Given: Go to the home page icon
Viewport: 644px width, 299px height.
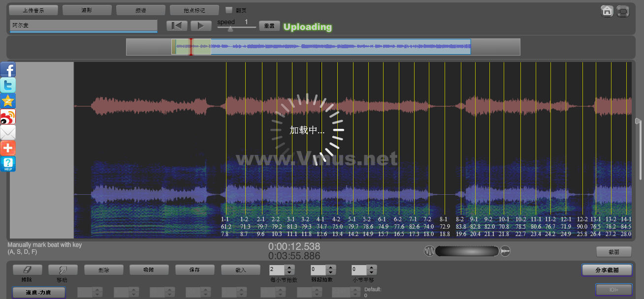Looking at the screenshot, I should [x=607, y=11].
